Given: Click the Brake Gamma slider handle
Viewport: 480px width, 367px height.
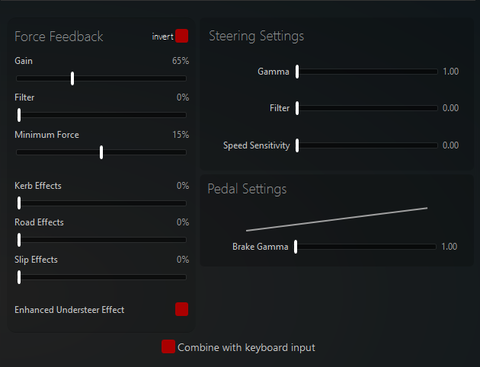Looking at the screenshot, I should [x=295, y=247].
